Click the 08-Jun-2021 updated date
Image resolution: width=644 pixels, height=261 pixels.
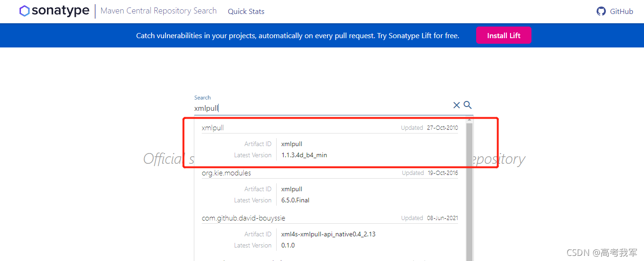coord(442,218)
